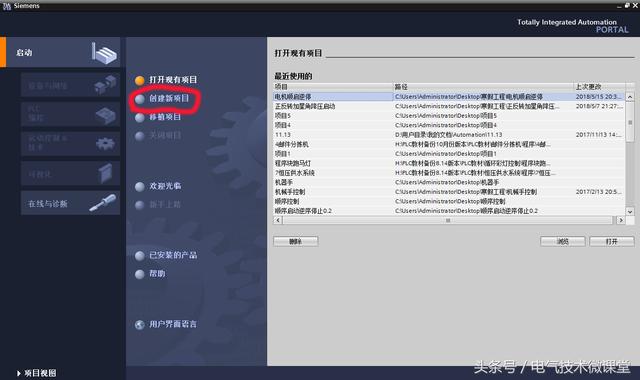This screenshot has width=640, height=380.
Task: Click the project list scroll-up arrow
Action: point(630,97)
